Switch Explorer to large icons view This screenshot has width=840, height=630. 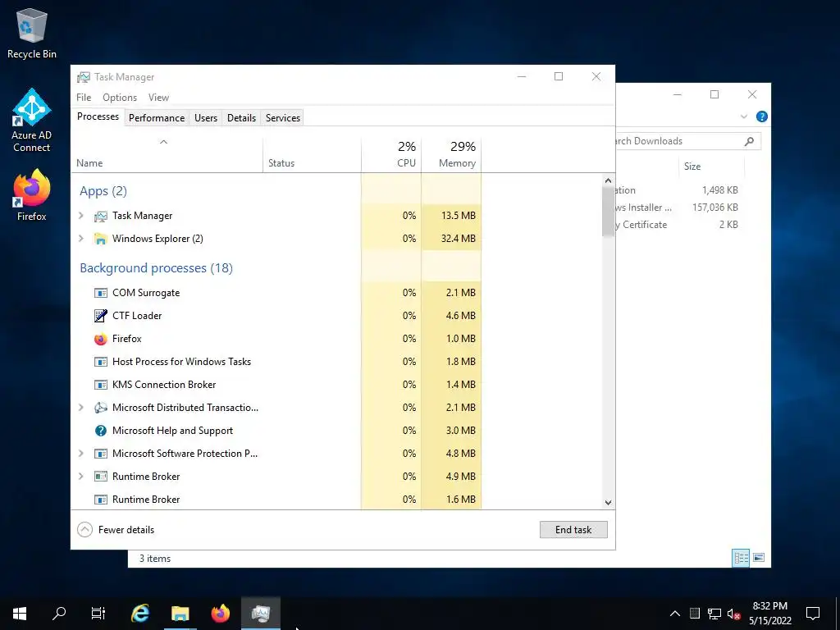click(x=759, y=558)
